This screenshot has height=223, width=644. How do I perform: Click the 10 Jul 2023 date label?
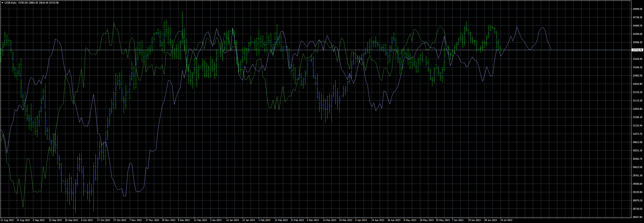(x=506, y=220)
